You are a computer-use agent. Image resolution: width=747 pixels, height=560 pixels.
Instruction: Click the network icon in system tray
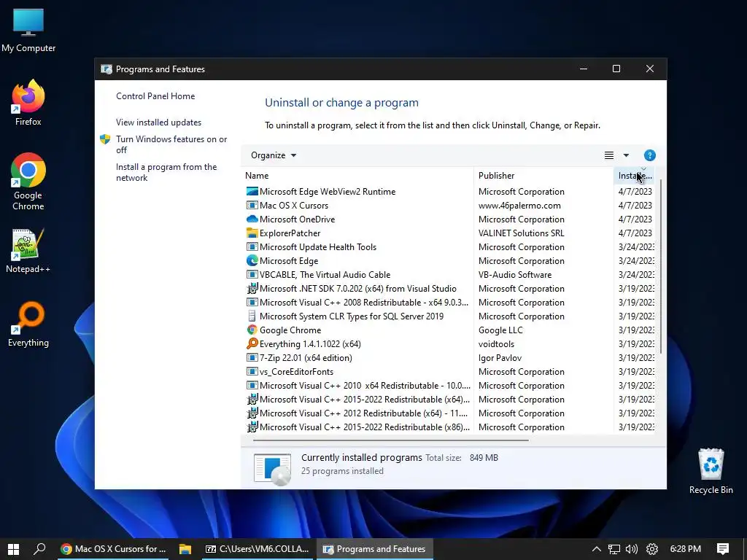pyautogui.click(x=614, y=549)
